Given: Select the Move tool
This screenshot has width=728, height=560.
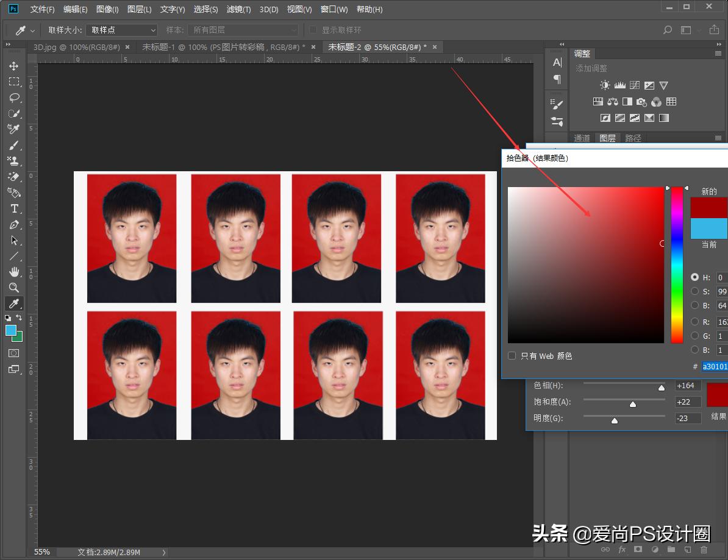Looking at the screenshot, I should click(x=13, y=66).
